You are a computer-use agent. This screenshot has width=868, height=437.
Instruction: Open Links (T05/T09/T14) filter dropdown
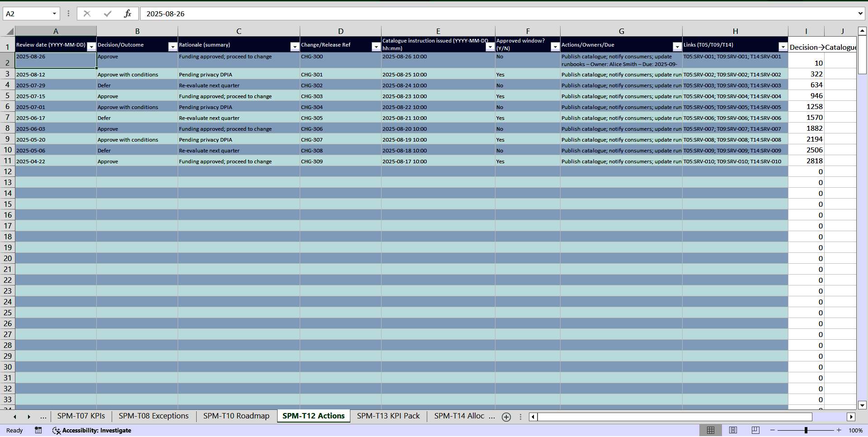[783, 47]
